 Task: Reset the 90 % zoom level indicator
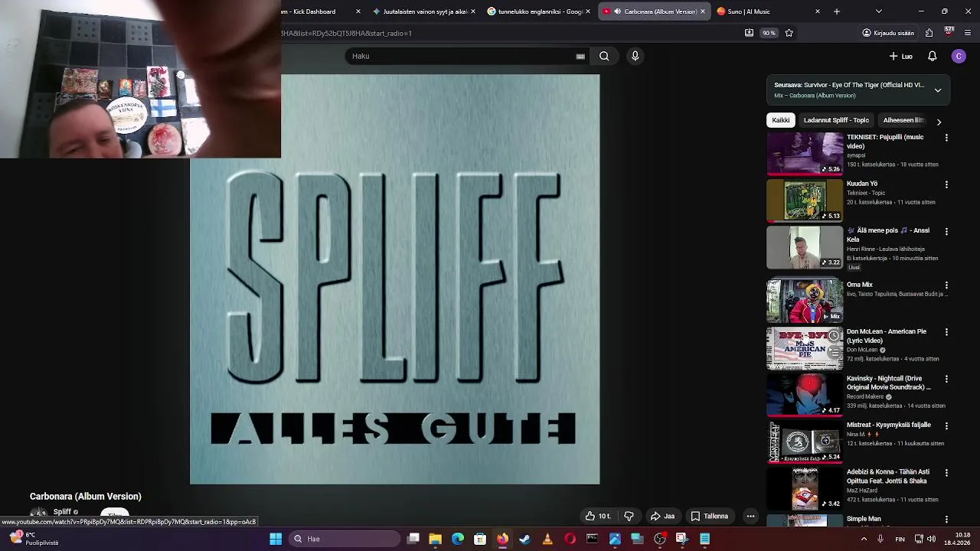(x=769, y=33)
